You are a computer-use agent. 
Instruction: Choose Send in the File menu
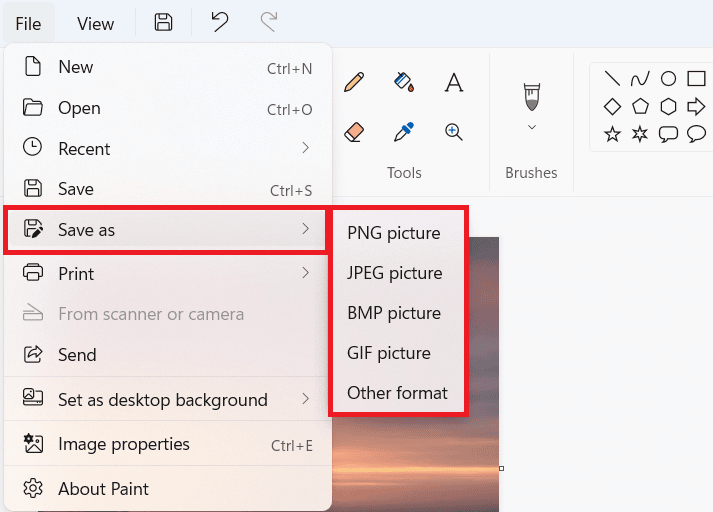coord(168,355)
